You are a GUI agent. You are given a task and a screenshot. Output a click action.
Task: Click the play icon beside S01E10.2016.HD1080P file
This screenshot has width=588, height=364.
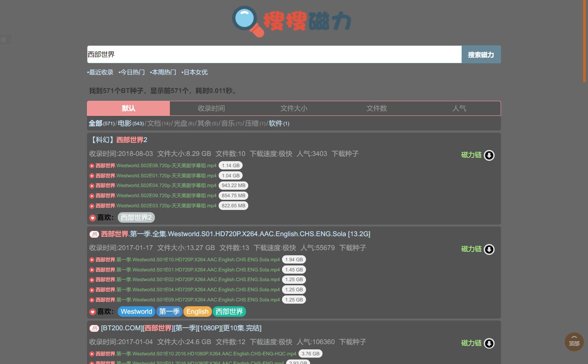(92, 354)
